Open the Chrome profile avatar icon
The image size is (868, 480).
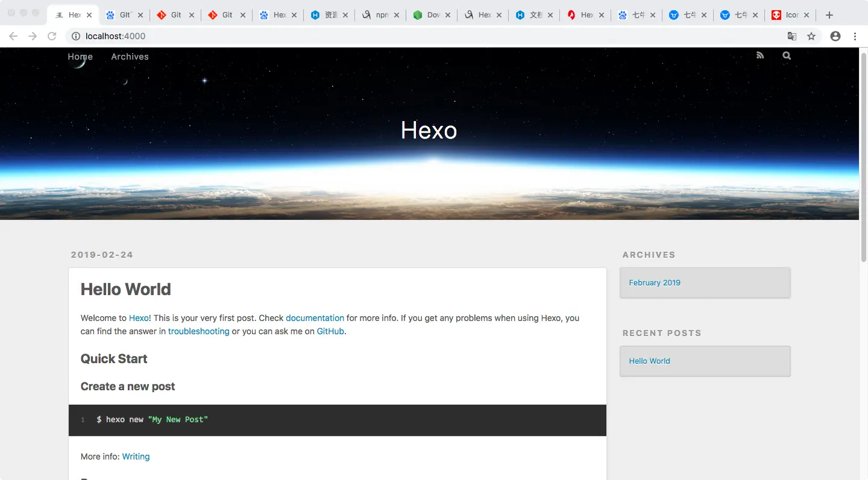click(x=835, y=36)
